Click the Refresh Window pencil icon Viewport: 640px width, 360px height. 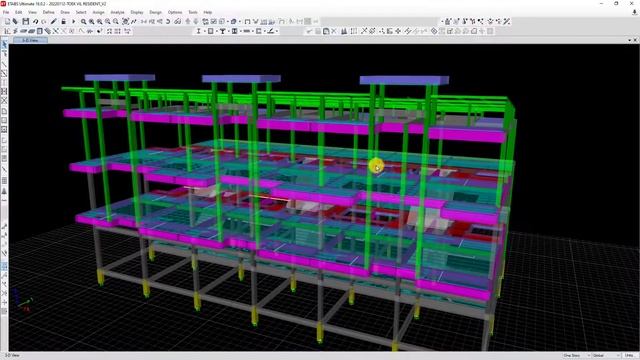pyautogui.click(x=53, y=21)
